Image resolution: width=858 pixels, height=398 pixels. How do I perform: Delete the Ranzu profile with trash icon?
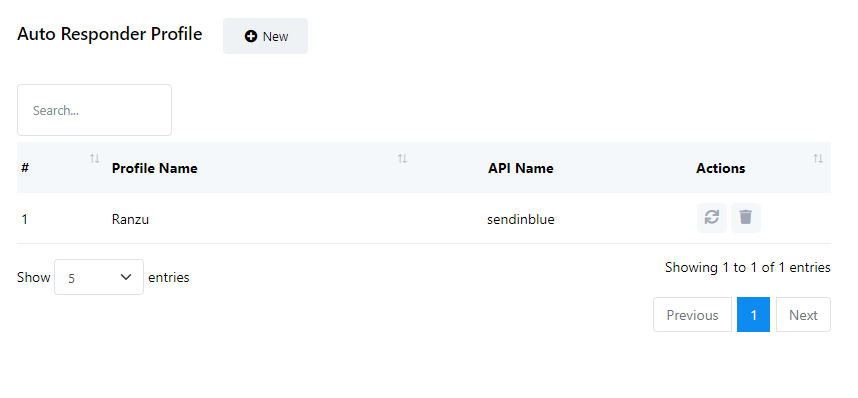coord(745,218)
